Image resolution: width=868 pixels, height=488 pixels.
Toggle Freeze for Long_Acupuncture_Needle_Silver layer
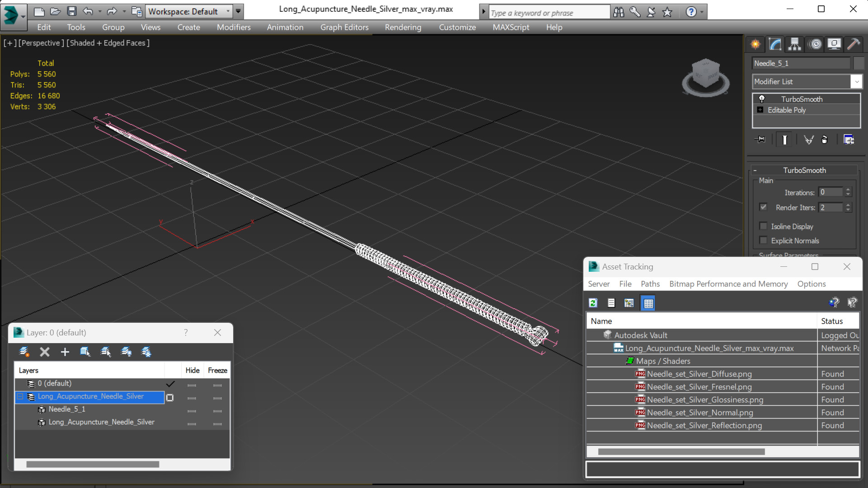(217, 398)
